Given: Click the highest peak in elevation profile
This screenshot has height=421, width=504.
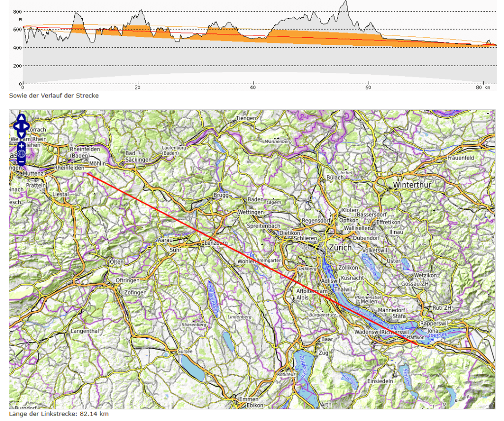Looking at the screenshot, I should 346,2.
